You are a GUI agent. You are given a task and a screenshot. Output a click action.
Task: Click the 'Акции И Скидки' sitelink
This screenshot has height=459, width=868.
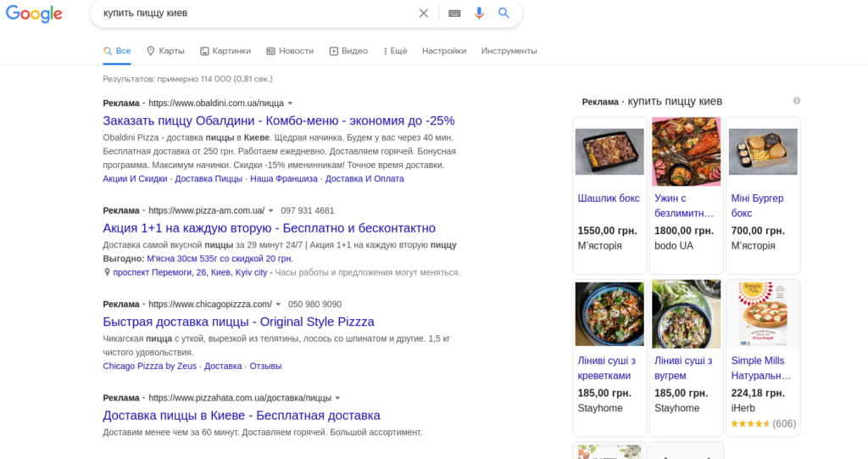coord(135,178)
